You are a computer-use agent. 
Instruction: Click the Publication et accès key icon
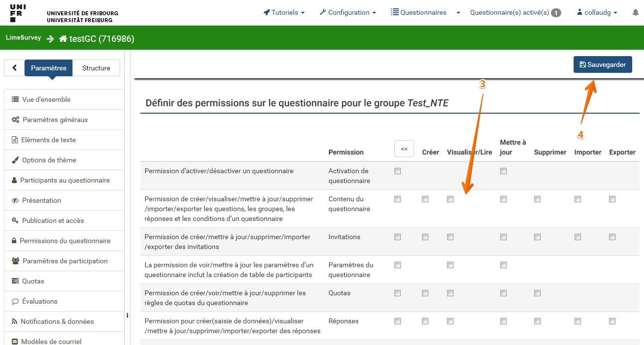pyautogui.click(x=15, y=220)
